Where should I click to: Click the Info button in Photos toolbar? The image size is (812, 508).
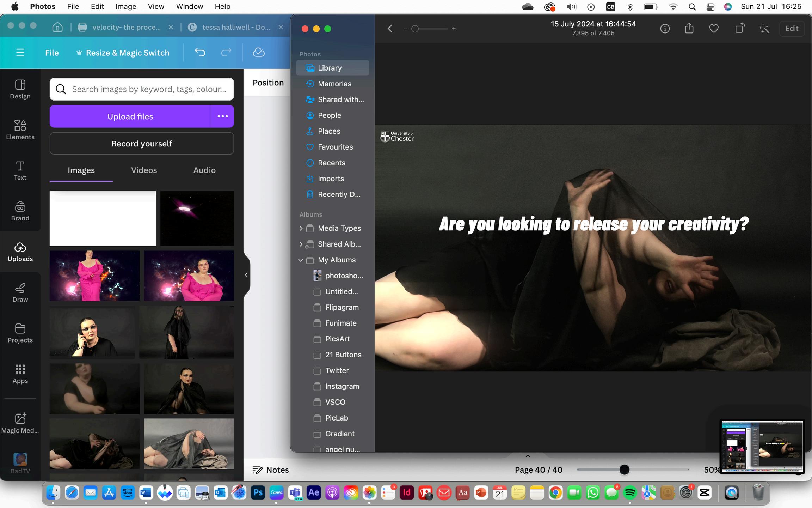pyautogui.click(x=665, y=29)
